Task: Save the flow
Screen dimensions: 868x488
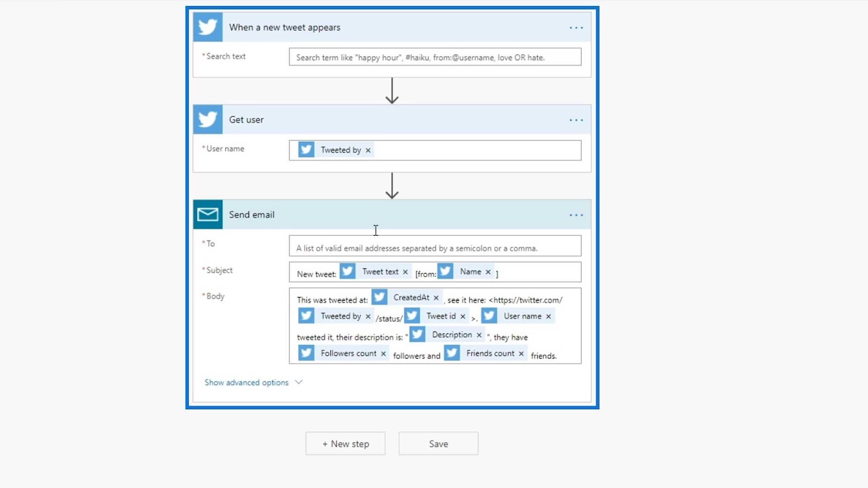Action: click(438, 444)
